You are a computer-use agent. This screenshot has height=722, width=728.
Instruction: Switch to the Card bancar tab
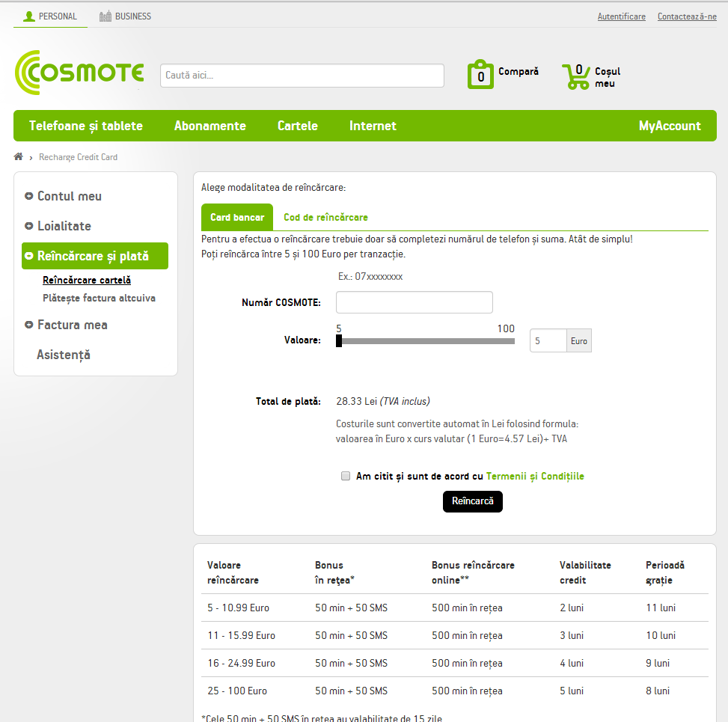tap(237, 217)
